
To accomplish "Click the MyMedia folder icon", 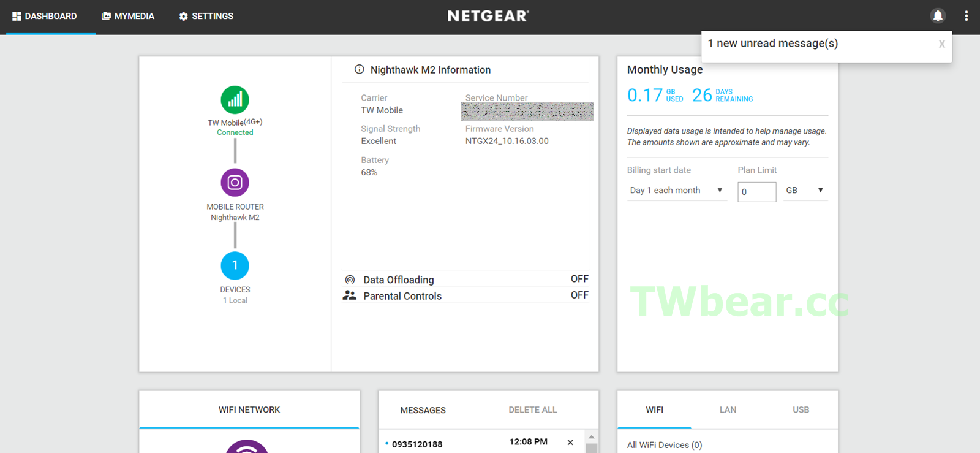I will 106,16.
